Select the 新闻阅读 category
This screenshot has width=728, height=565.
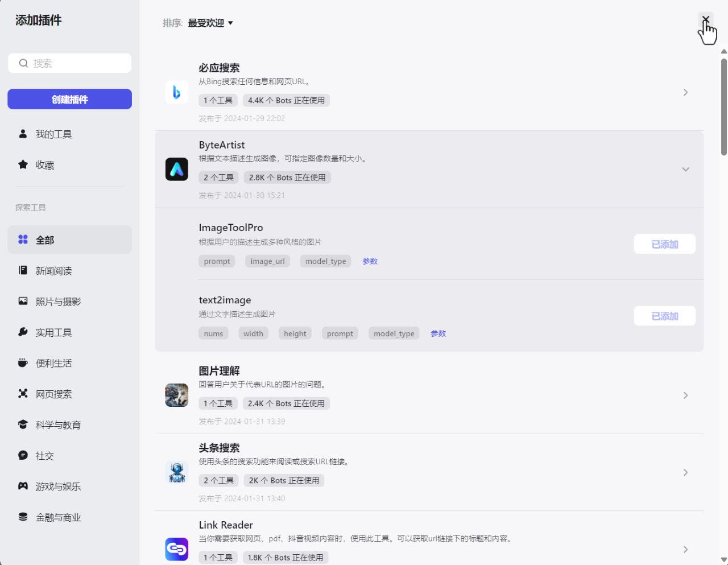pos(53,271)
